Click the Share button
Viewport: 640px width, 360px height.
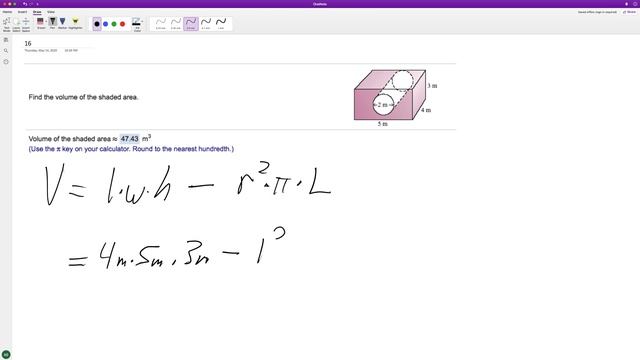(629, 12)
